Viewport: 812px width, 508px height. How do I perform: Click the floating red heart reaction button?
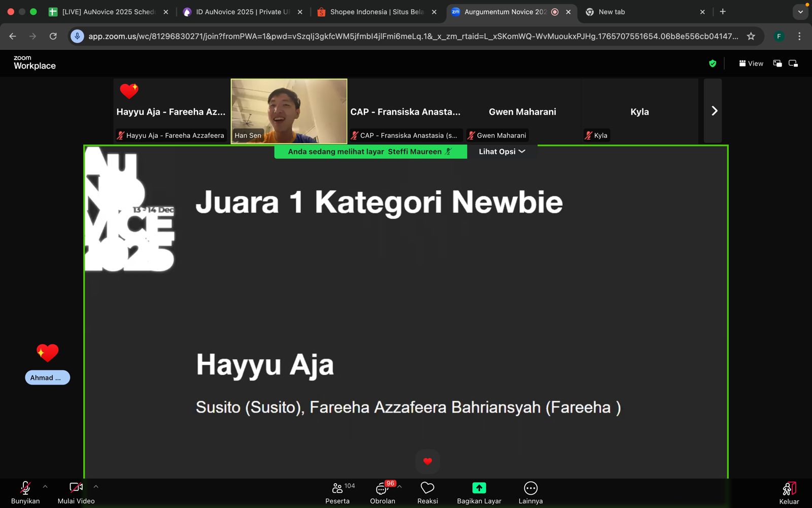[x=427, y=461]
